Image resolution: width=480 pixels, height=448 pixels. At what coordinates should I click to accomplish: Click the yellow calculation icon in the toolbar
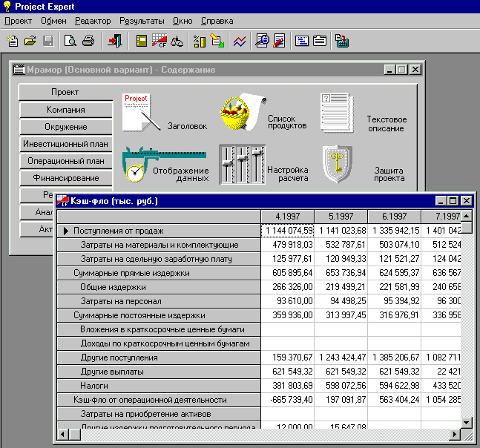[142, 41]
